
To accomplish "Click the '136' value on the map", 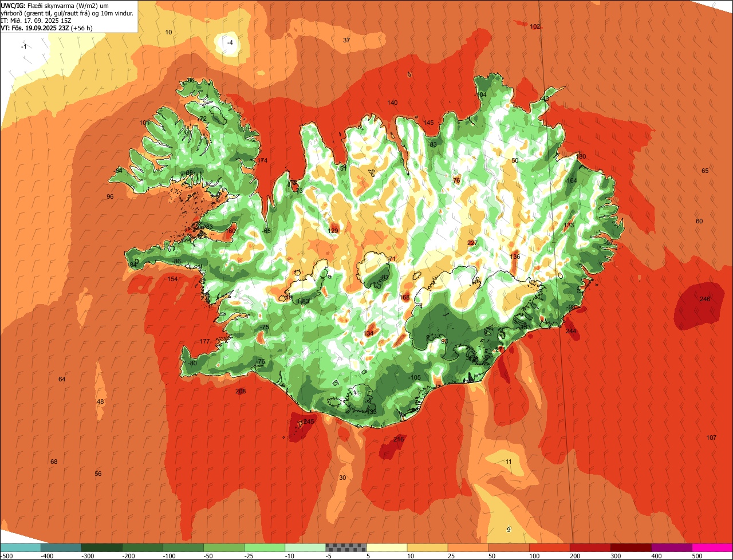I will click(x=515, y=257).
